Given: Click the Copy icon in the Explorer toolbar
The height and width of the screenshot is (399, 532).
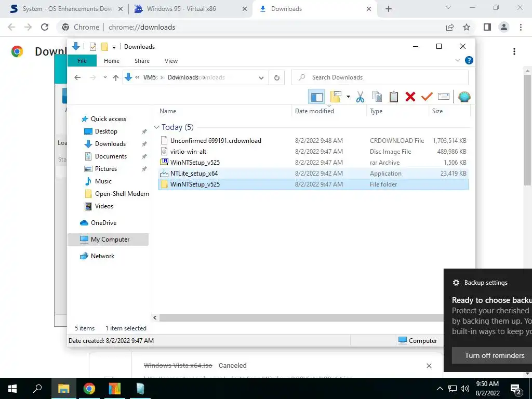Looking at the screenshot, I should (x=377, y=97).
